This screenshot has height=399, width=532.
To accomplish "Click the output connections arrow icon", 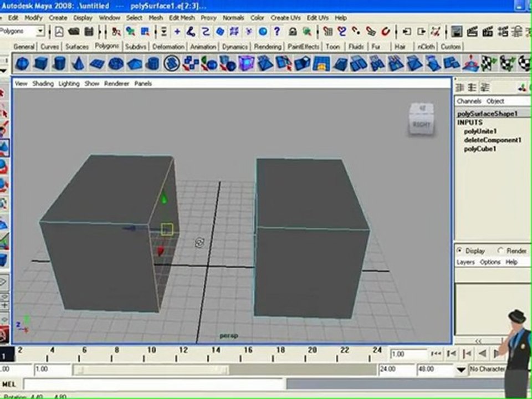I will 421,32.
